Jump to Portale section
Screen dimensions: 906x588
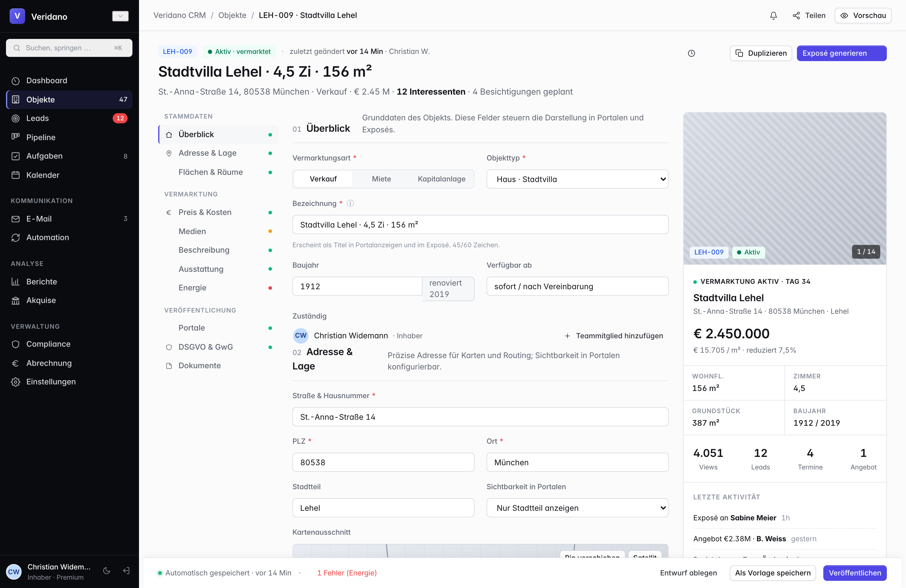[x=218, y=328]
